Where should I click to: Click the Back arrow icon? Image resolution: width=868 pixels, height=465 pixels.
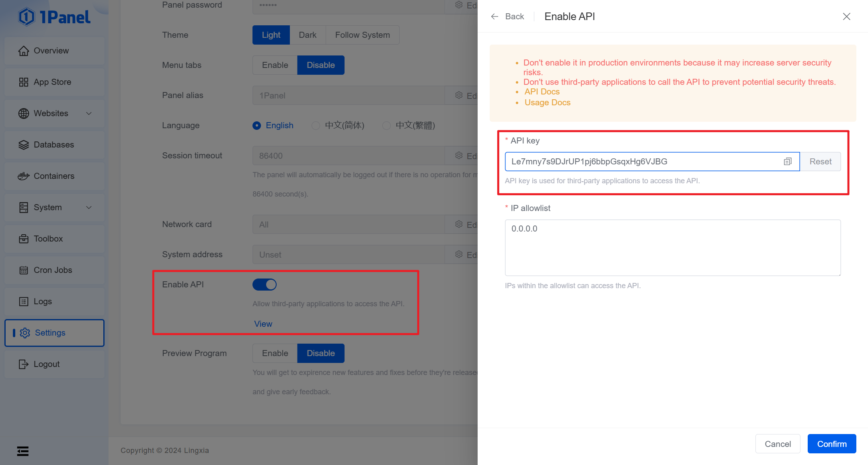(495, 16)
